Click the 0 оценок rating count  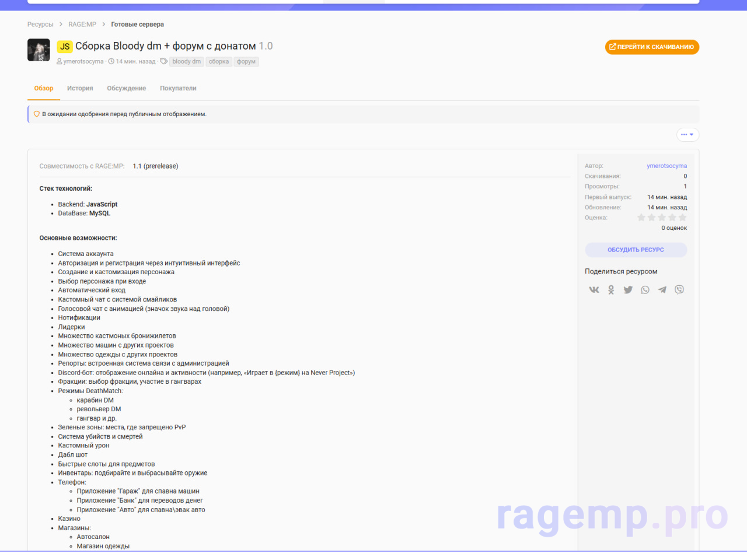pos(674,228)
